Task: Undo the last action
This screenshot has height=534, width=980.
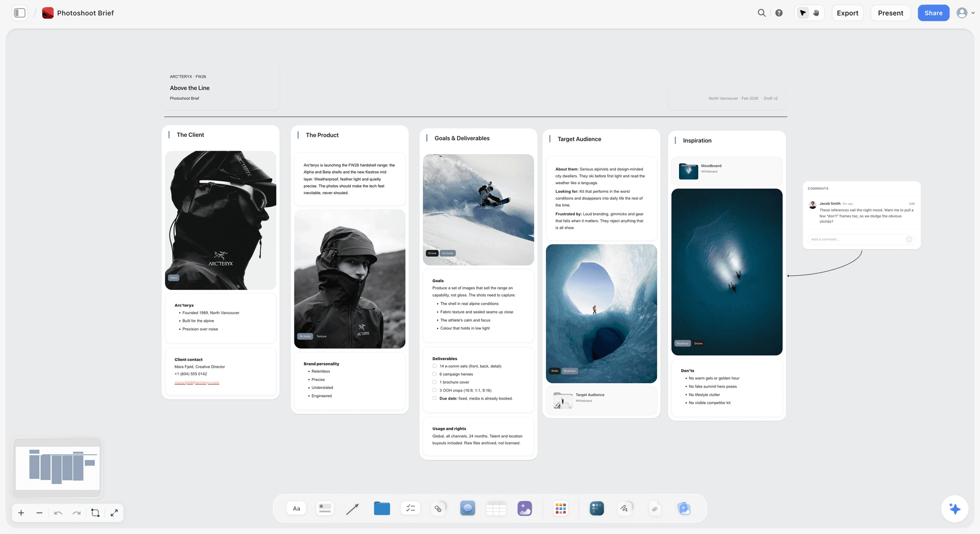Action: pyautogui.click(x=58, y=513)
